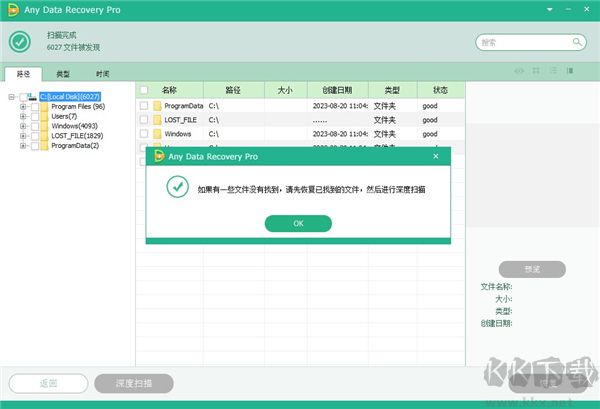Screen dimensions: 600x409
Task: Click the Windows(4093) folder icon in tree
Action: click(44, 126)
